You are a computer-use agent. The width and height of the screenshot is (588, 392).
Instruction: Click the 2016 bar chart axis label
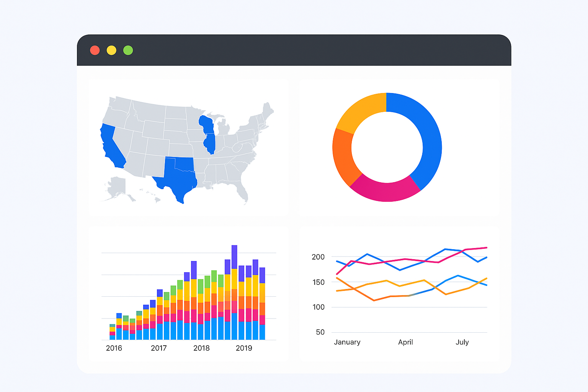[x=114, y=348]
